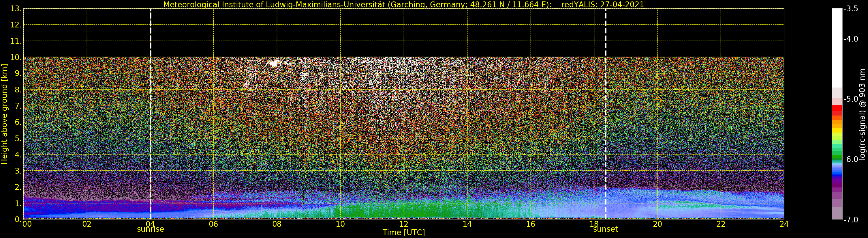This screenshot has width=868, height=238.
Task: Click the chart title mentioning redYALIS: 27-04-2021
Action: coord(403,5)
